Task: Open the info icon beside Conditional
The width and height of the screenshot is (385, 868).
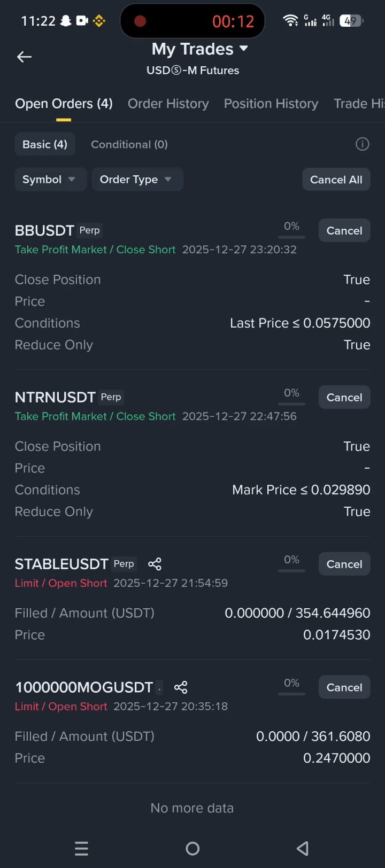Action: pyautogui.click(x=363, y=144)
